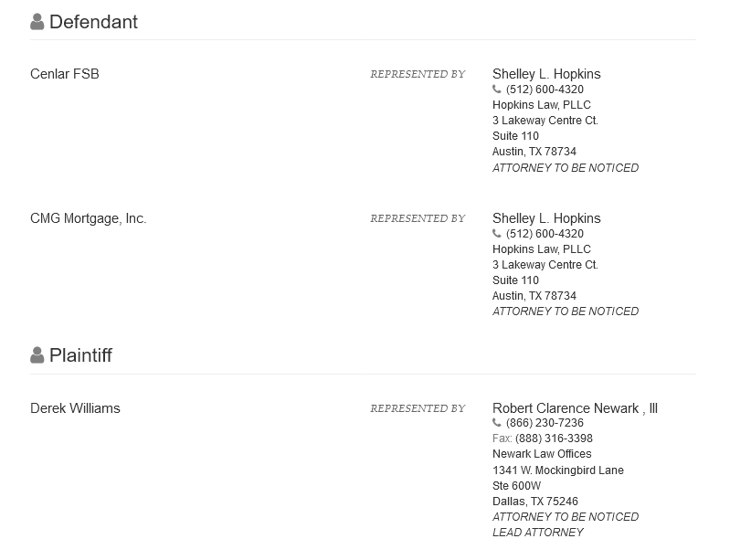This screenshot has width=751, height=560.
Task: Open Shelley L. Hopkins for Cenlar FSB
Action: (x=546, y=74)
